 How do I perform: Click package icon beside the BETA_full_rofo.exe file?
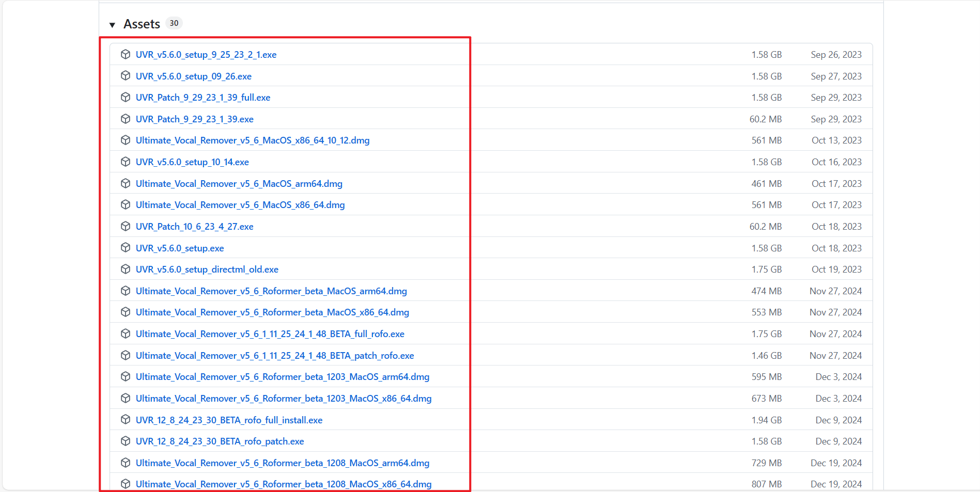pos(126,334)
